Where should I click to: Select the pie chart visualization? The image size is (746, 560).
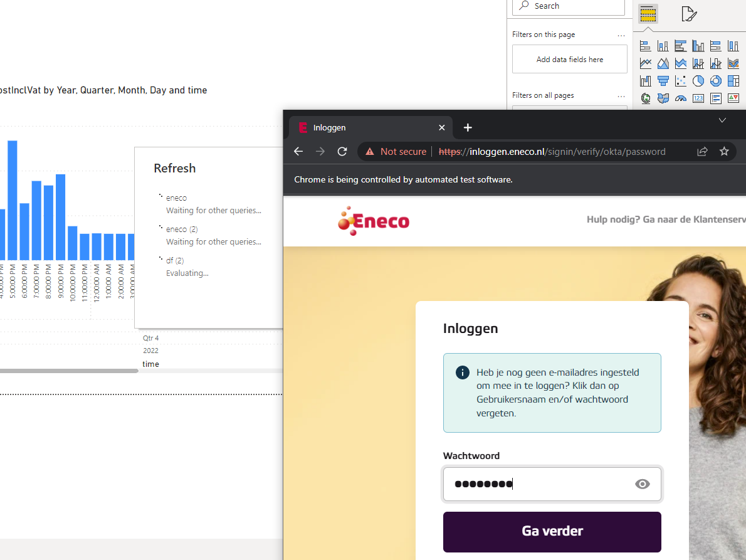point(698,80)
